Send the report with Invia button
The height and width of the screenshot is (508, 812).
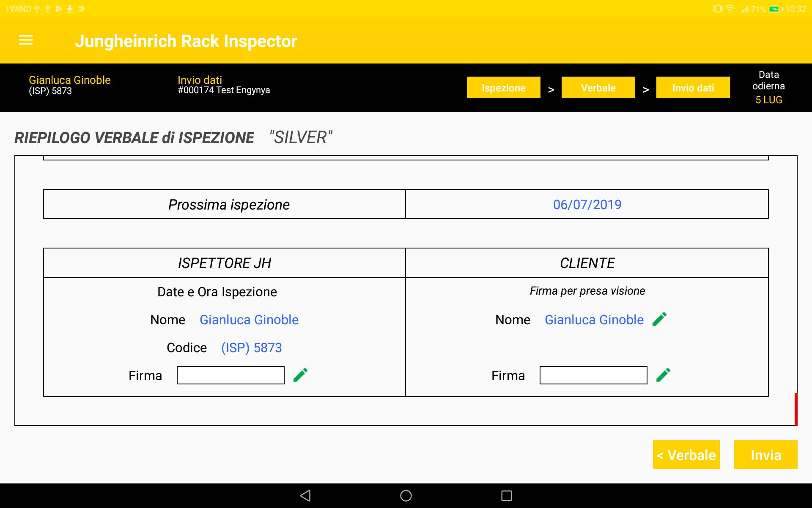point(766,455)
